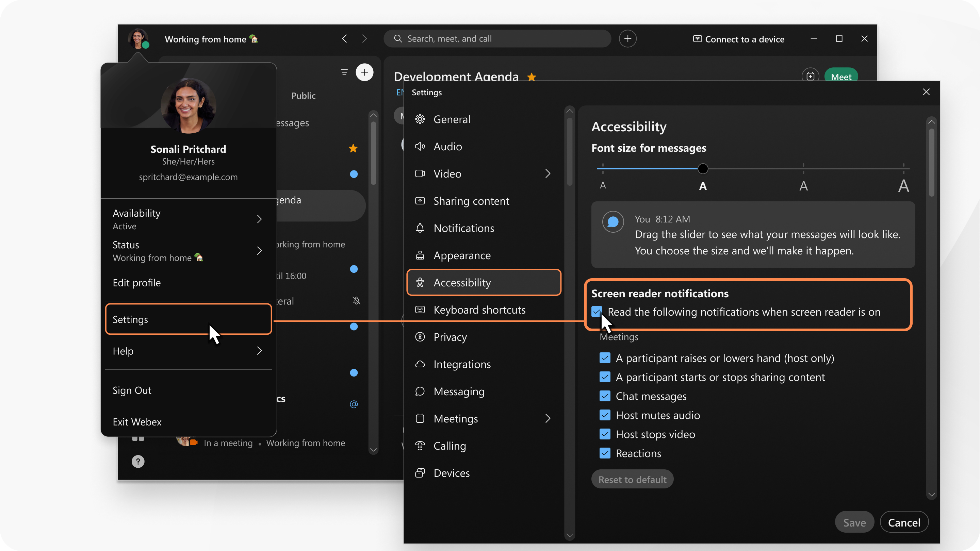The width and height of the screenshot is (980, 551).
Task: Click the Cancel button
Action: pos(904,522)
